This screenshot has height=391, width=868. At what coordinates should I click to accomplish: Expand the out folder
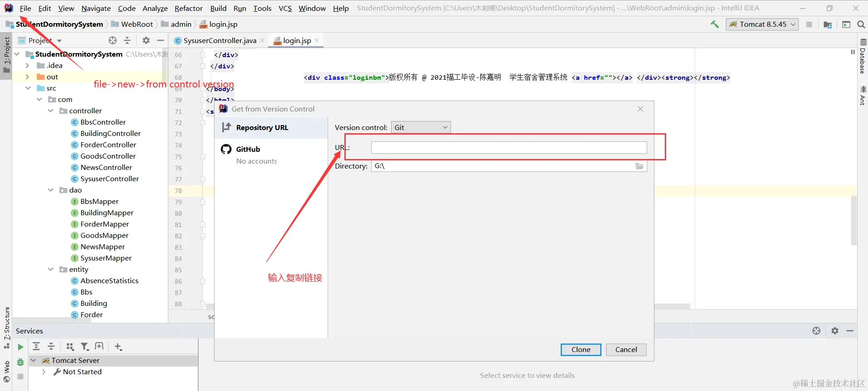coord(28,77)
